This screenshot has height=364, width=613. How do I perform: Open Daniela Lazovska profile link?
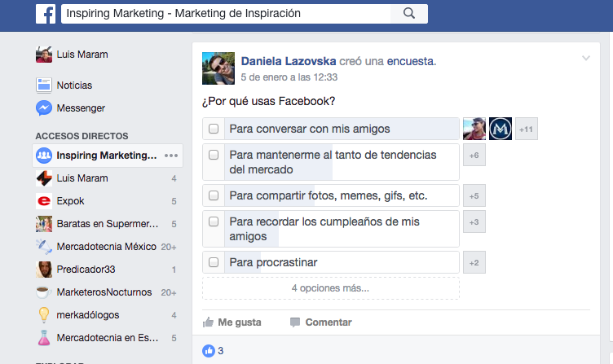tap(289, 61)
